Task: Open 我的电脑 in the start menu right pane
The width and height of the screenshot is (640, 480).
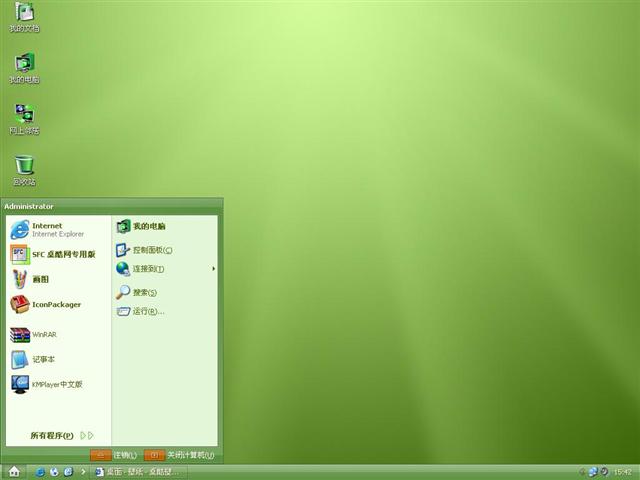Action: point(165,226)
